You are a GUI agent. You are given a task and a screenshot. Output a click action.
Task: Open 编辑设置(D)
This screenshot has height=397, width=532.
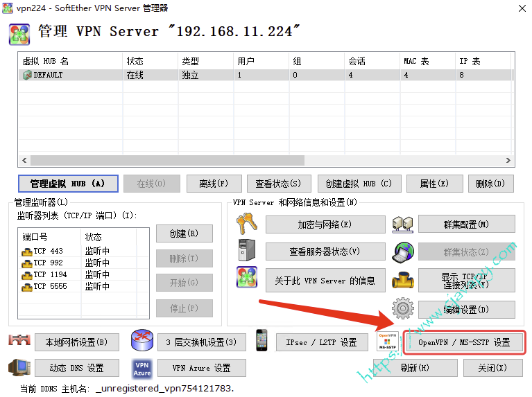tap(467, 309)
